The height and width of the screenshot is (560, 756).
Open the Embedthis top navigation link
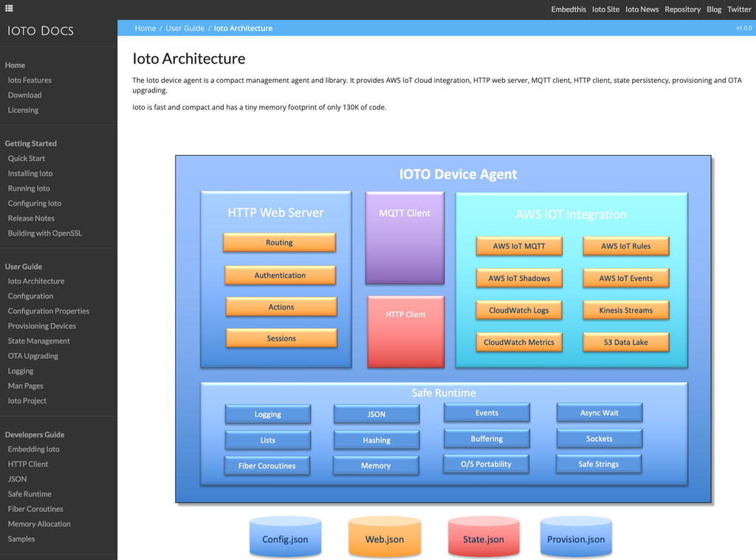point(568,9)
